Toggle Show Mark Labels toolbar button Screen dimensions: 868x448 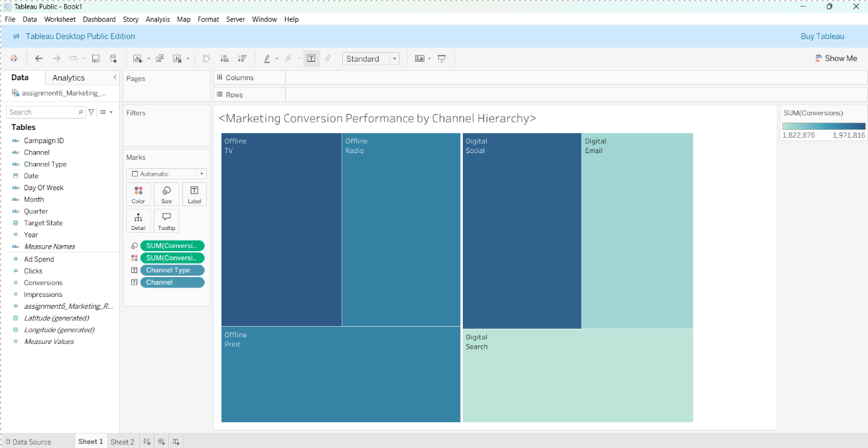pyautogui.click(x=311, y=58)
